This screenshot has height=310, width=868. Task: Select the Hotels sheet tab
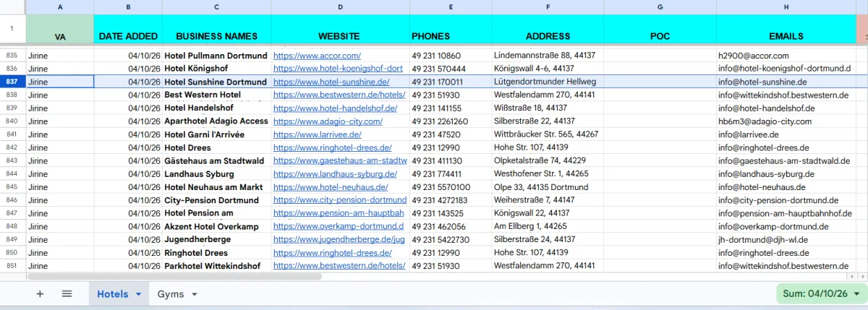112,294
